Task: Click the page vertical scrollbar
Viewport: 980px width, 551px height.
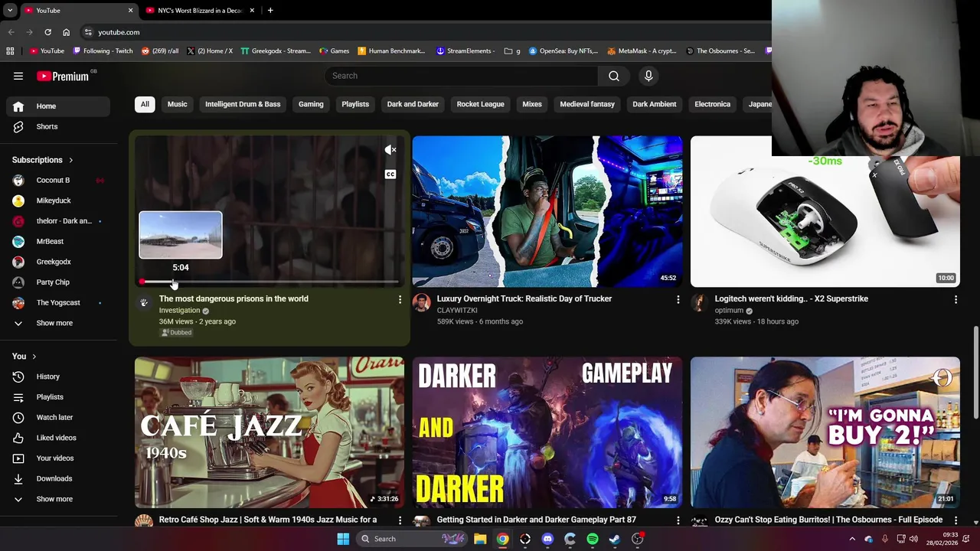Action: [975, 372]
